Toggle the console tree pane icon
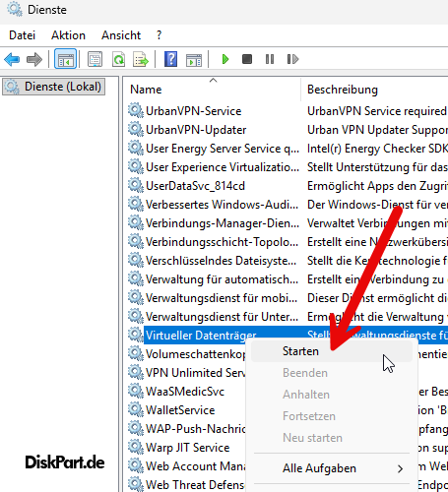448x492 pixels. pyautogui.click(x=65, y=59)
